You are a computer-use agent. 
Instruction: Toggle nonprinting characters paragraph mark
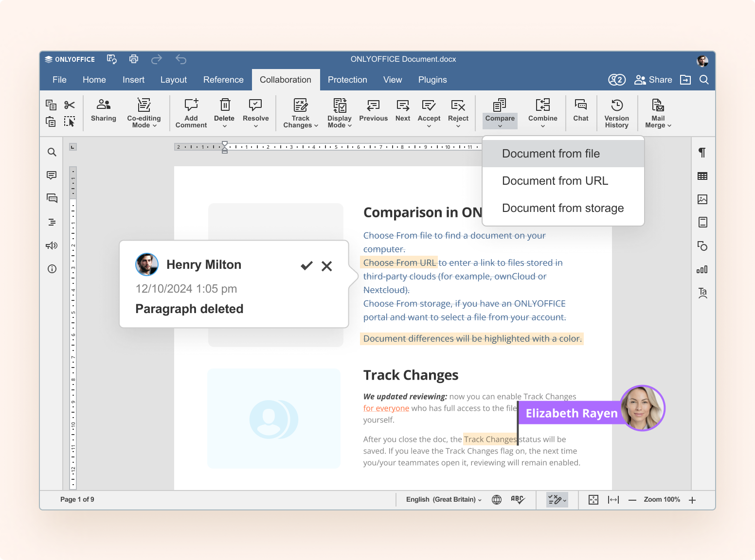(x=702, y=153)
